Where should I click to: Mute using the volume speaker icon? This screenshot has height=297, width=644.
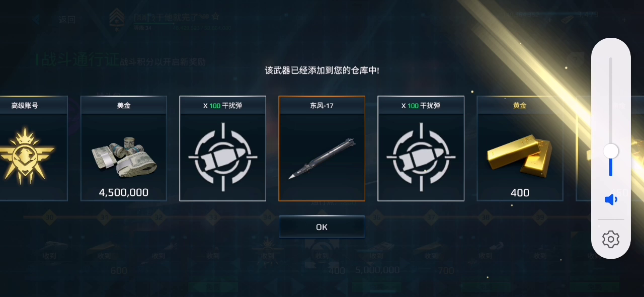tap(611, 200)
